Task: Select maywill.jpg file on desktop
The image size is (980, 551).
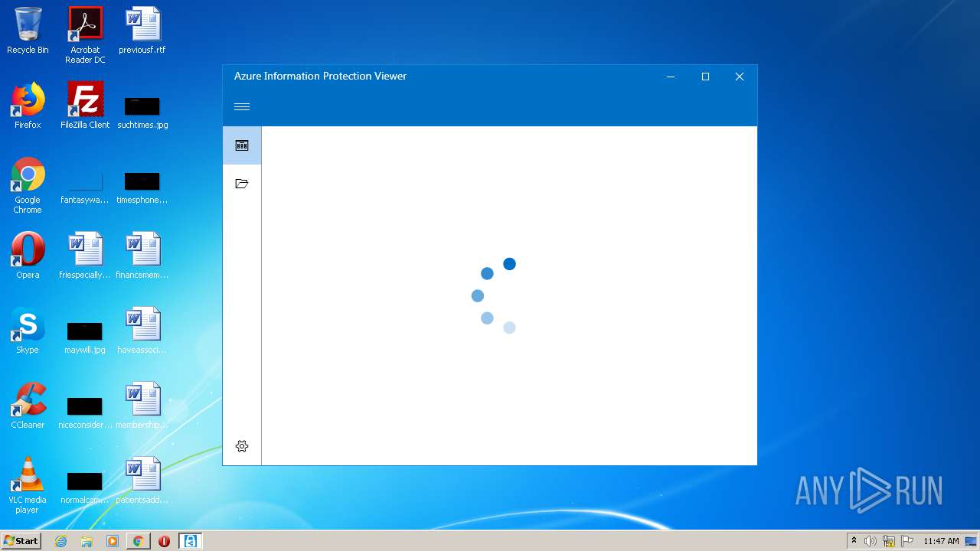Action: tap(85, 337)
